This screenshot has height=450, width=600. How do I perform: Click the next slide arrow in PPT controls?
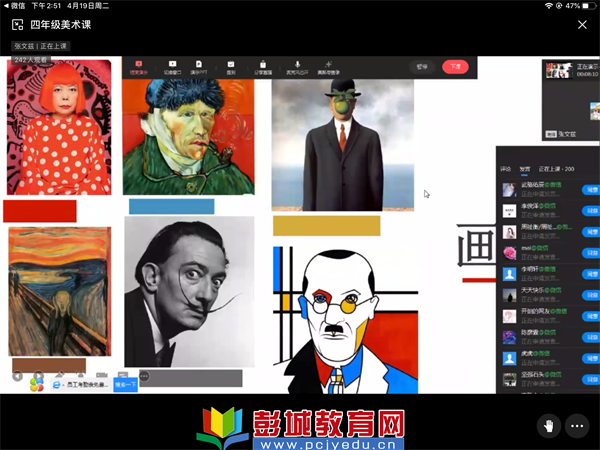(x=38, y=376)
